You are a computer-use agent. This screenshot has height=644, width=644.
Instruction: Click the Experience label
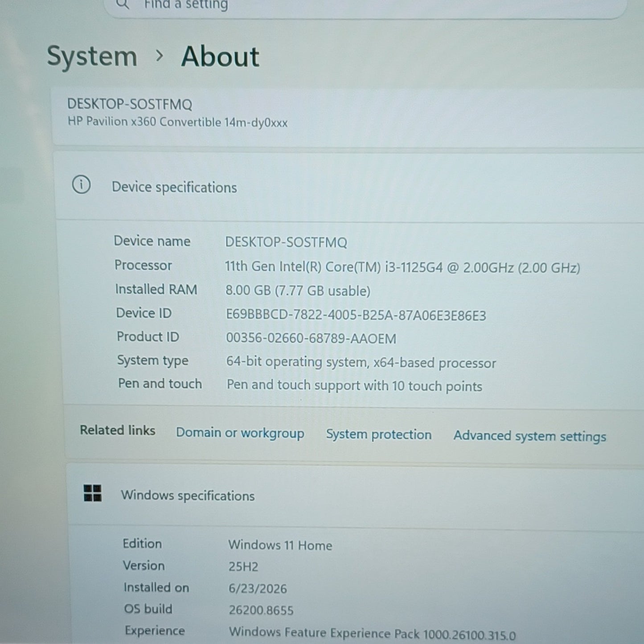pyautogui.click(x=155, y=631)
